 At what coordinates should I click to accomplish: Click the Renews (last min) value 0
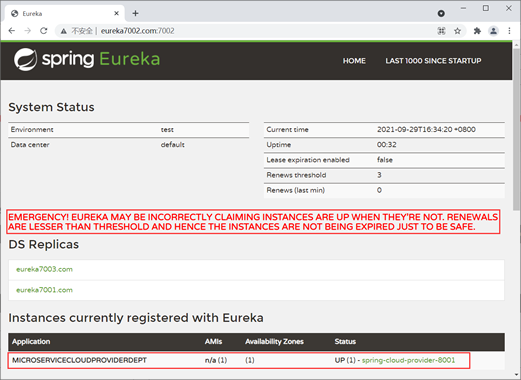click(379, 190)
